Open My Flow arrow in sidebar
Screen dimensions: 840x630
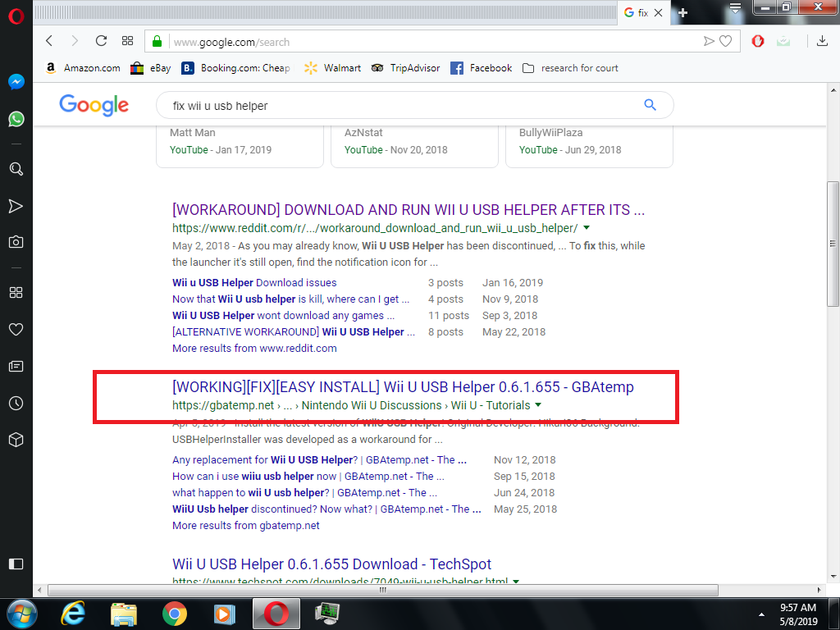16,206
